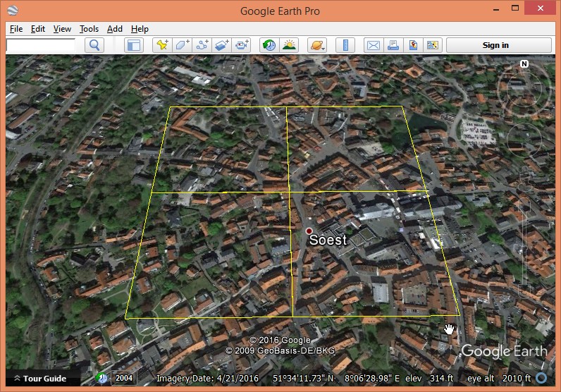561x392 pixels.
Task: Click the Record a Tour icon
Action: click(x=242, y=45)
